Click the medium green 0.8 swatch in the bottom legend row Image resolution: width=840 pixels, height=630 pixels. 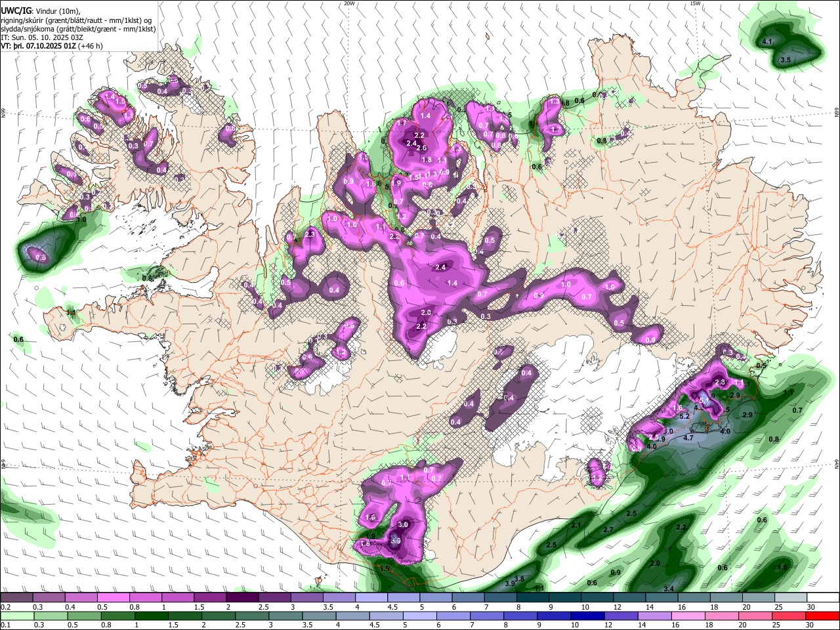pyautogui.click(x=118, y=616)
